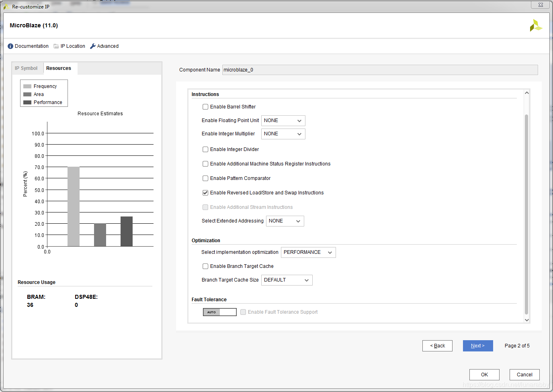Click the Re-customize IP title bar icon
Image resolution: width=553 pixels, height=392 pixels.
(x=6, y=6)
